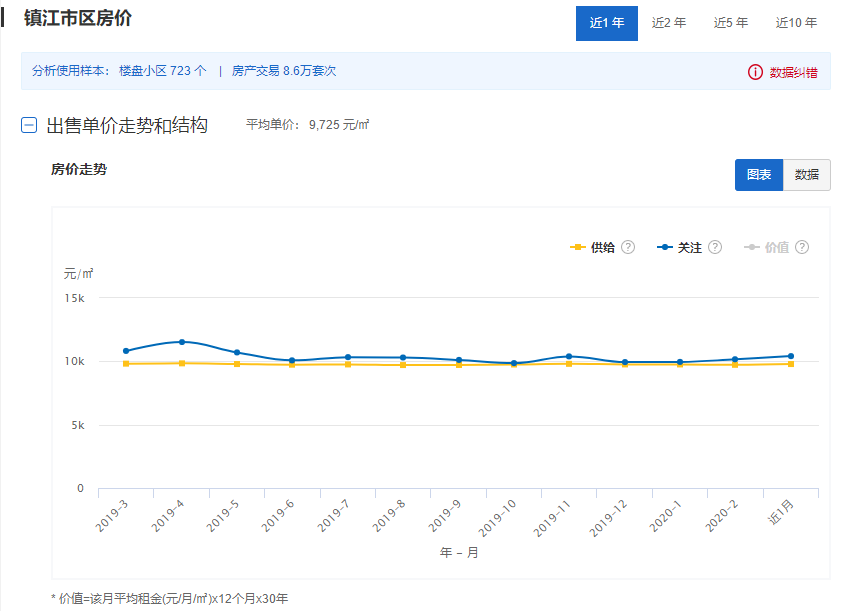Select the 近1年 time range tab
The image size is (845, 611).
point(607,23)
